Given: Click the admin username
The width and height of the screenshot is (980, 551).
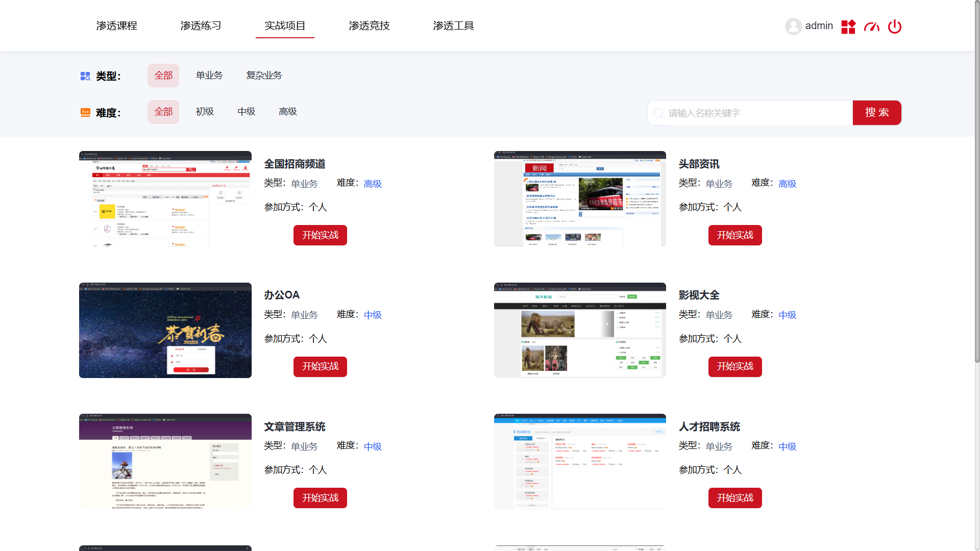Looking at the screenshot, I should pyautogui.click(x=819, y=26).
